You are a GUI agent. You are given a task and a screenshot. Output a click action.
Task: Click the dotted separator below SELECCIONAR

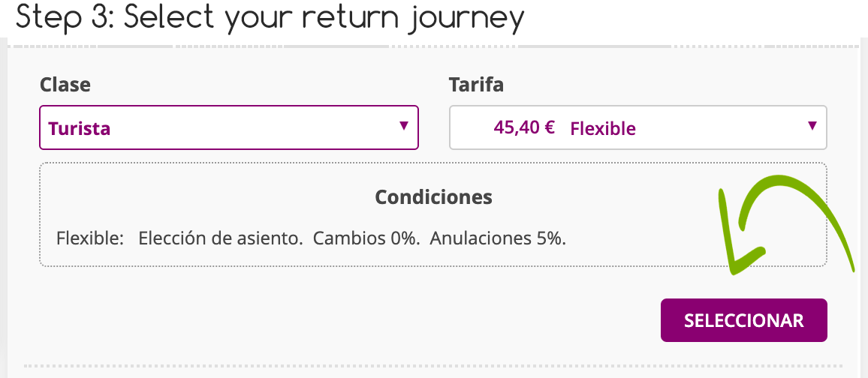pyautogui.click(x=433, y=366)
